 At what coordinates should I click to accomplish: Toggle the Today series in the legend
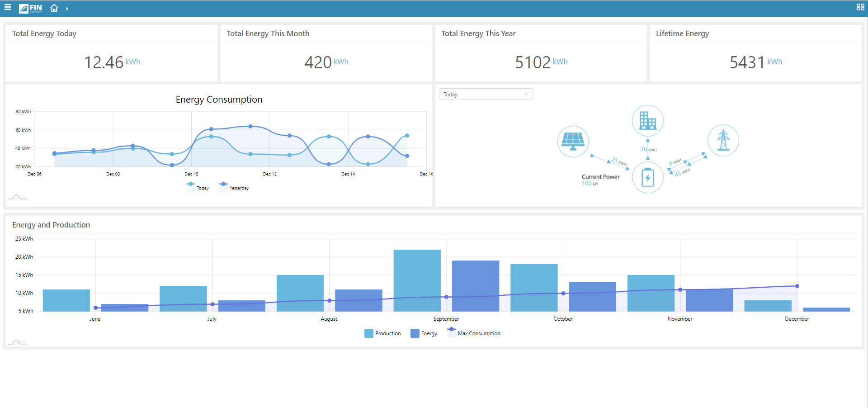[198, 188]
